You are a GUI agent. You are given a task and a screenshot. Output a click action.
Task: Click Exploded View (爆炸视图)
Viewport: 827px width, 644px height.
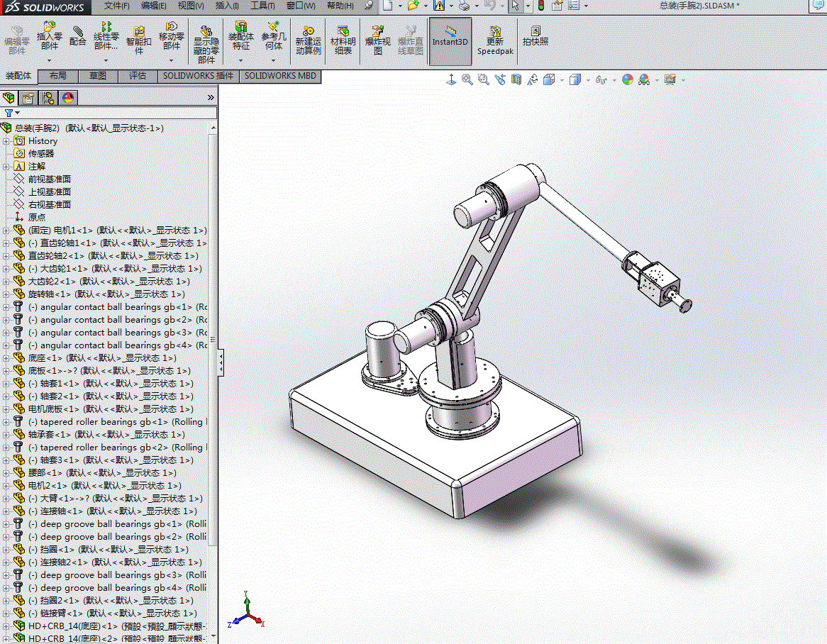point(377,40)
